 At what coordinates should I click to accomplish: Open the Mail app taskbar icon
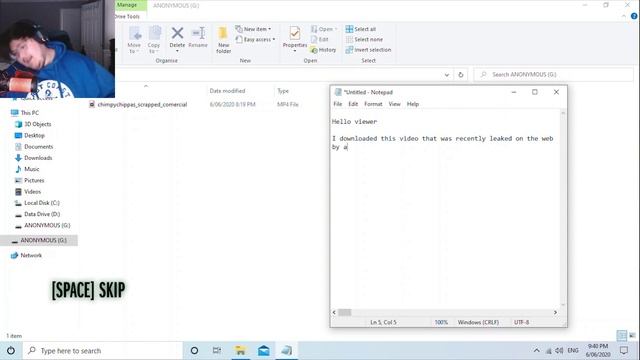tap(264, 351)
